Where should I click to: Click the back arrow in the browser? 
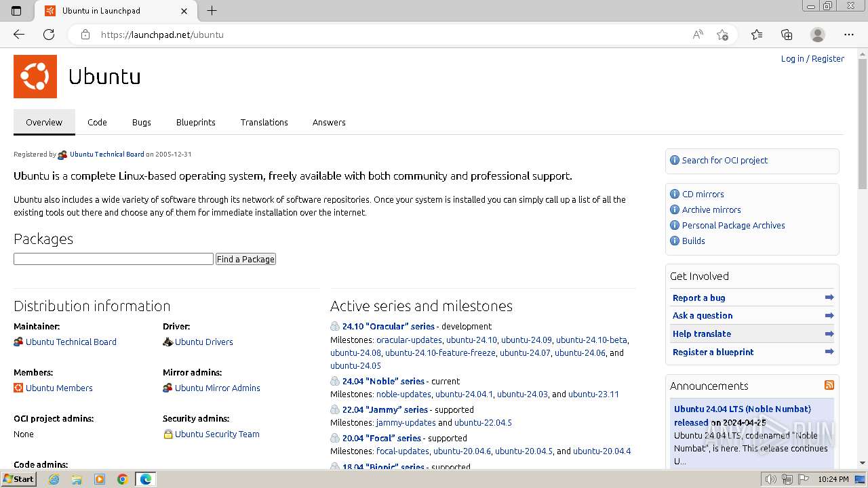pos(19,35)
